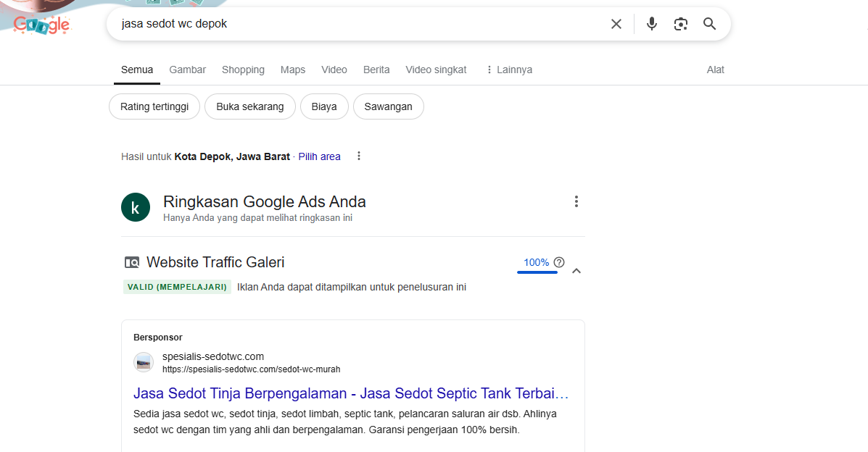Clear the search query with X icon
The width and height of the screenshot is (868, 452).
616,24
